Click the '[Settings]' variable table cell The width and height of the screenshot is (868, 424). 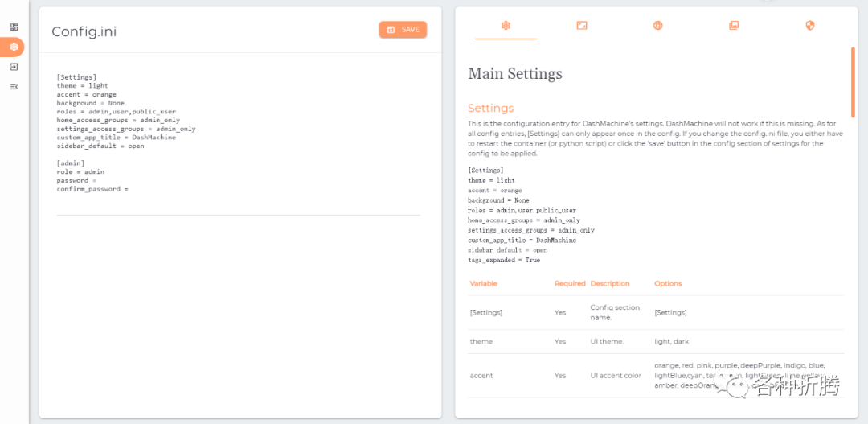486,313
